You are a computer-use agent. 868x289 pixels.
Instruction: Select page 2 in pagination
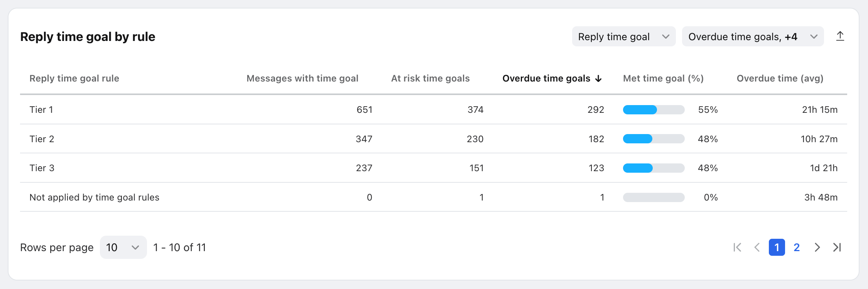(797, 247)
